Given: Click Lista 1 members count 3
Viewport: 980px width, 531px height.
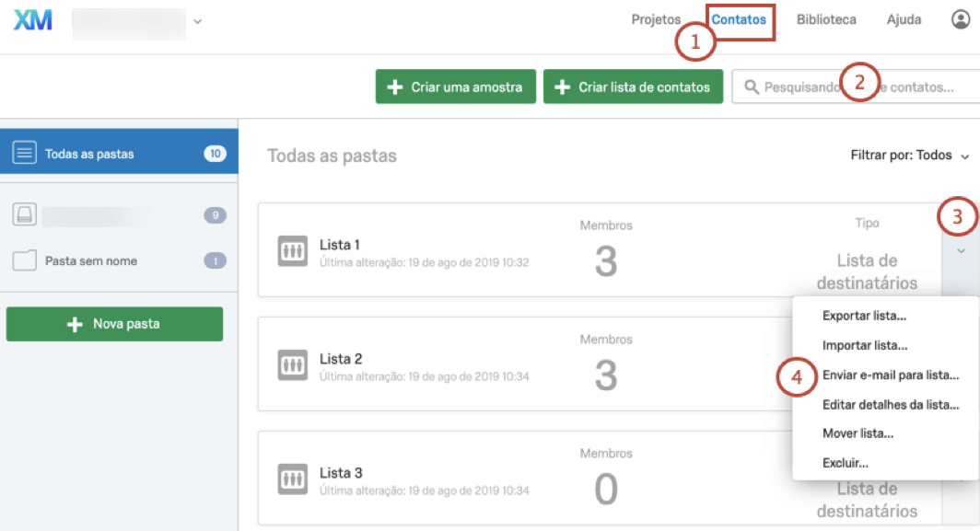Looking at the screenshot, I should [606, 261].
